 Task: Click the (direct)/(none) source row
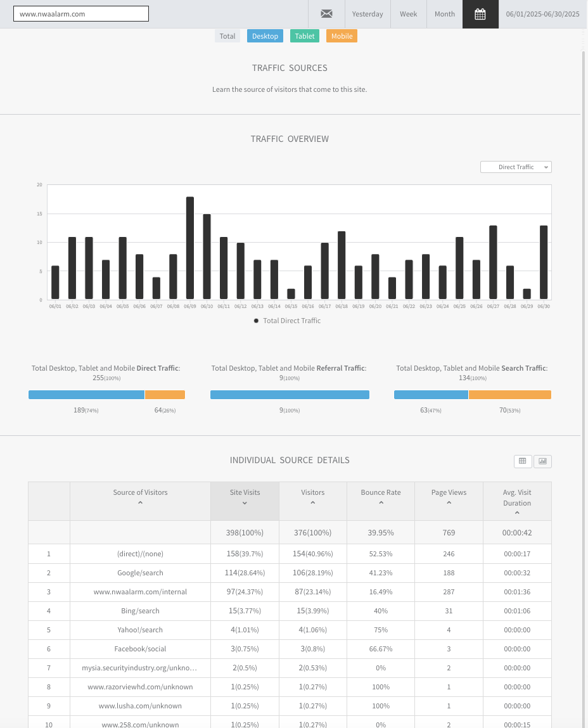[x=290, y=554]
